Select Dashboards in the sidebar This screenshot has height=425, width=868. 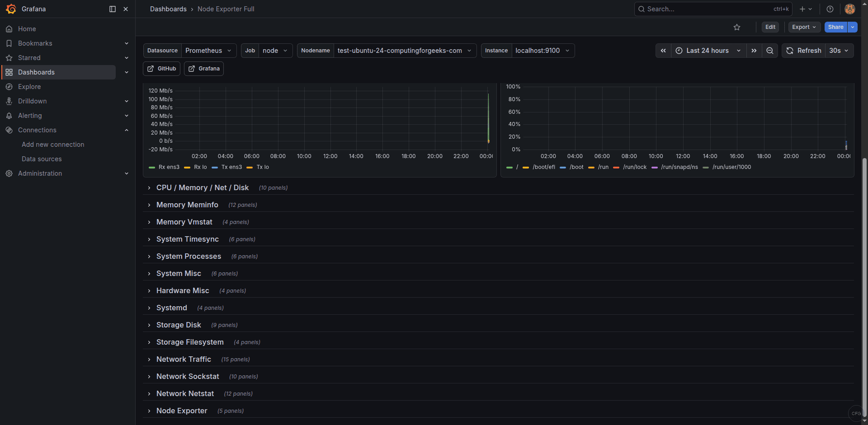tap(36, 72)
